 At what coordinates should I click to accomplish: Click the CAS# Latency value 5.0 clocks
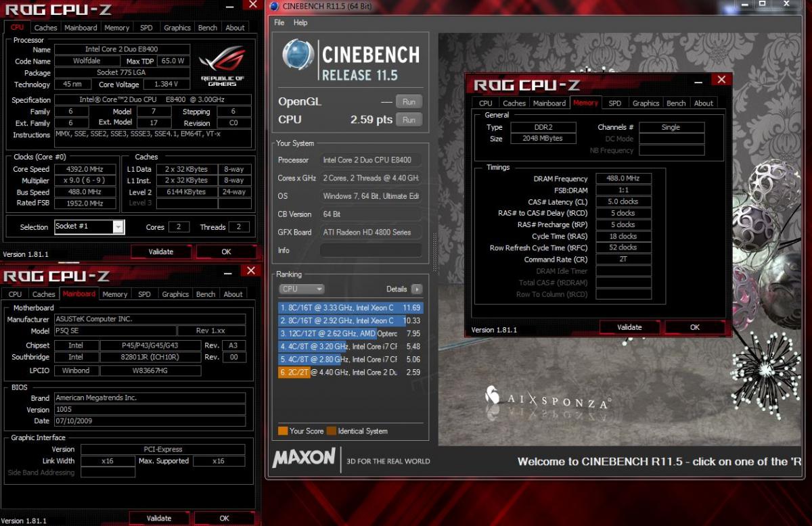click(623, 201)
